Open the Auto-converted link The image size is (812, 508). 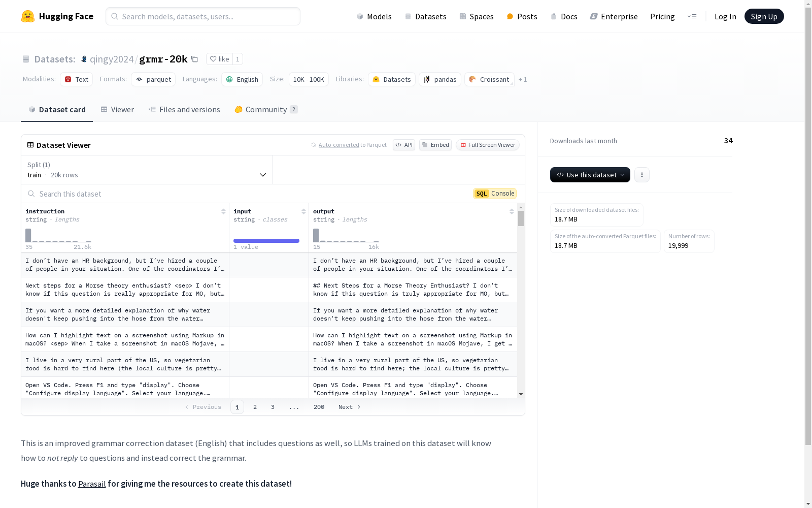tap(339, 145)
